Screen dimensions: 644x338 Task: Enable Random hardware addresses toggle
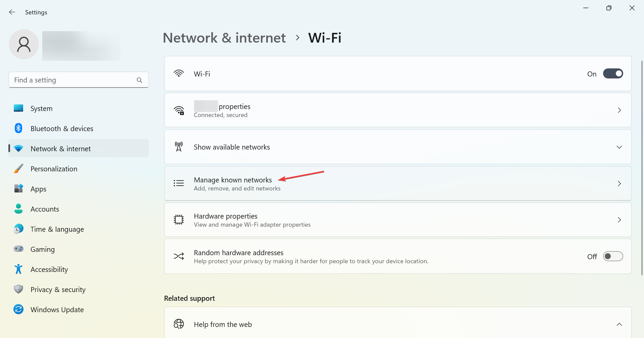[x=613, y=257]
